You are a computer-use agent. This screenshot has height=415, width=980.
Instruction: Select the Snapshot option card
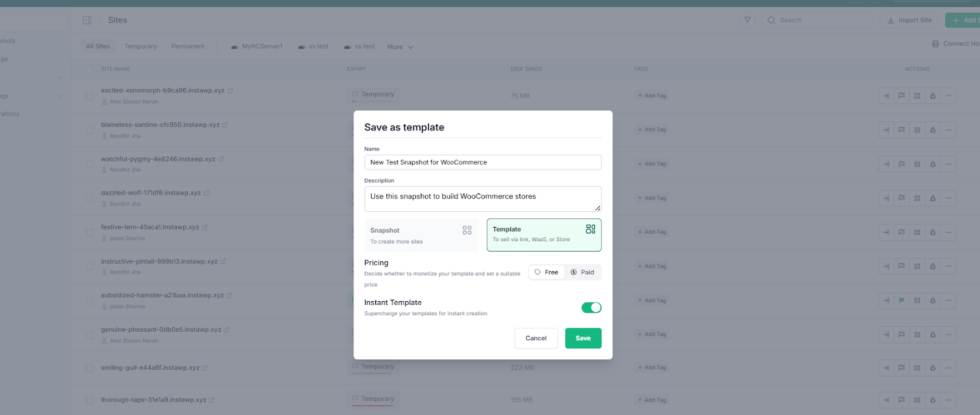coord(421,235)
